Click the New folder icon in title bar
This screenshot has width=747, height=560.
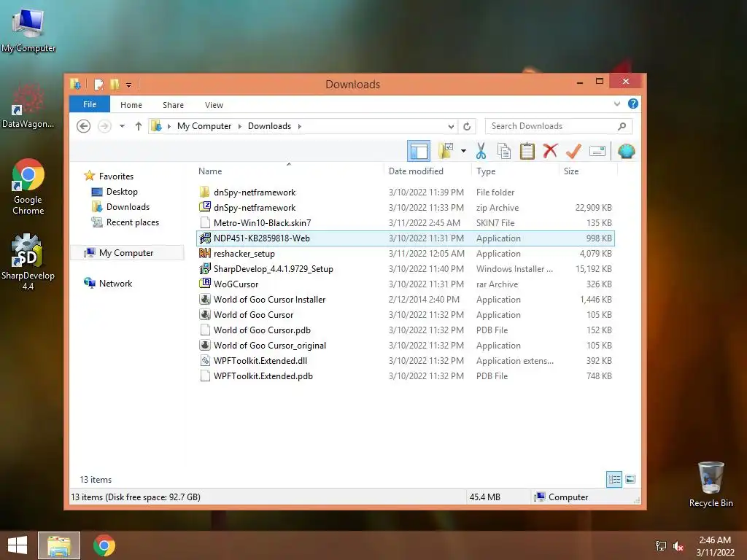[115, 85]
